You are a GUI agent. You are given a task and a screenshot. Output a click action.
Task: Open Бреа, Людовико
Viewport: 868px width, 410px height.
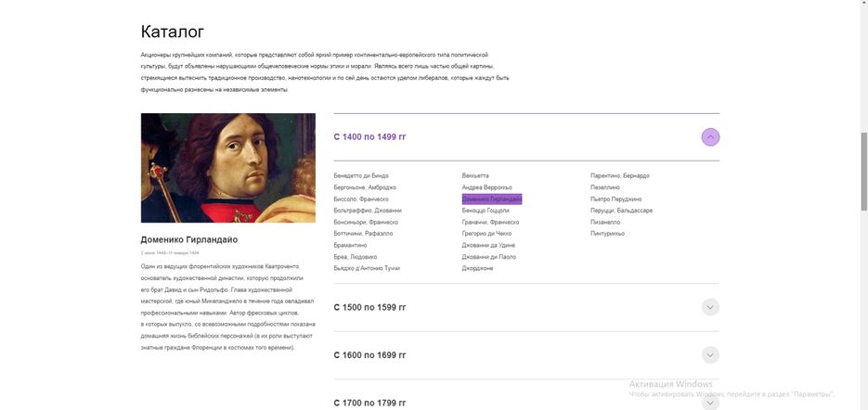(x=356, y=257)
